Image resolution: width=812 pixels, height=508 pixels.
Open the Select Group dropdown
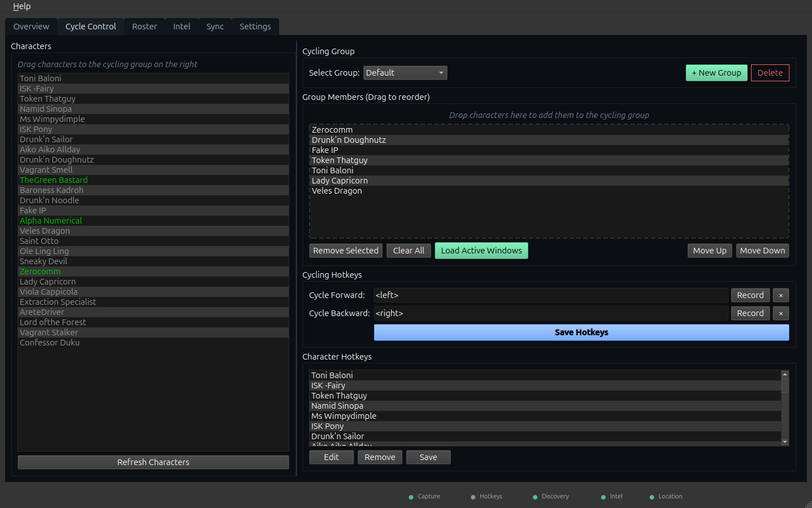[x=405, y=73]
